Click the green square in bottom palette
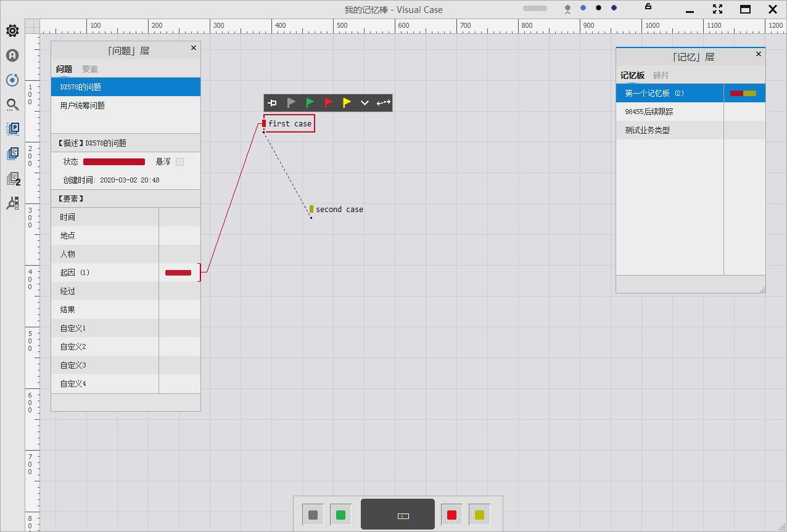Viewport: 787px width, 532px height. (340, 515)
